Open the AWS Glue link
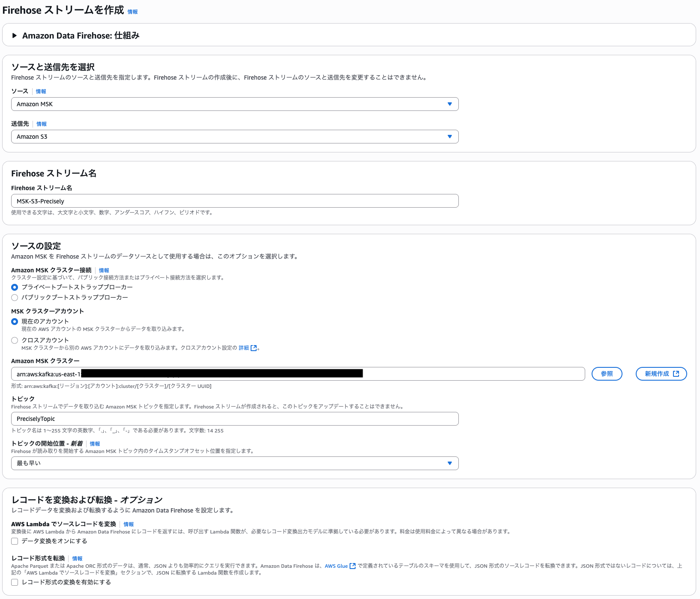The width and height of the screenshot is (700, 599). point(336,566)
